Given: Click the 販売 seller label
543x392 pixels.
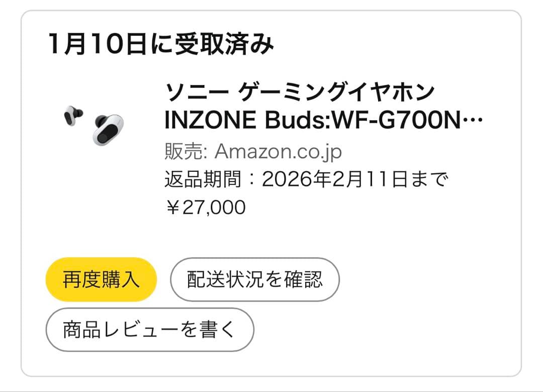Looking at the screenshot, I should [x=178, y=151].
